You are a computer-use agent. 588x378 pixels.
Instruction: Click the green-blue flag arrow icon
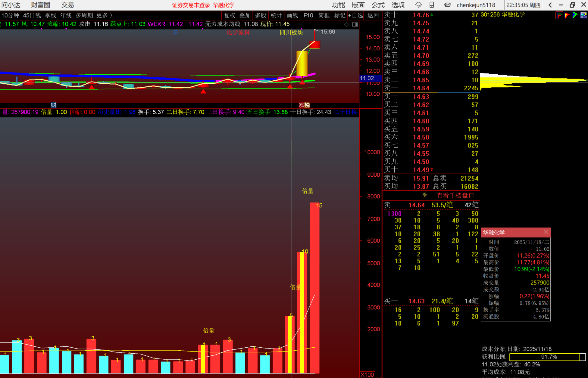[575, 15]
